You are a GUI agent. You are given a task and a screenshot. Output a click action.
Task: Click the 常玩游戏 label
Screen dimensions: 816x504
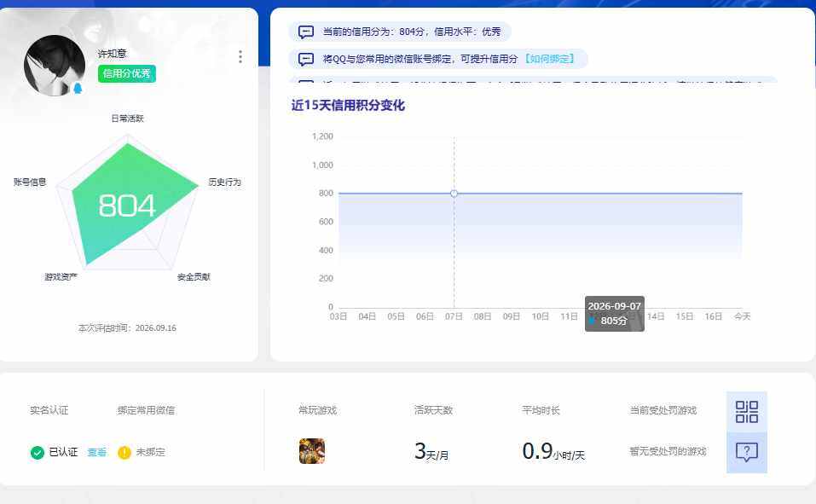(317, 410)
